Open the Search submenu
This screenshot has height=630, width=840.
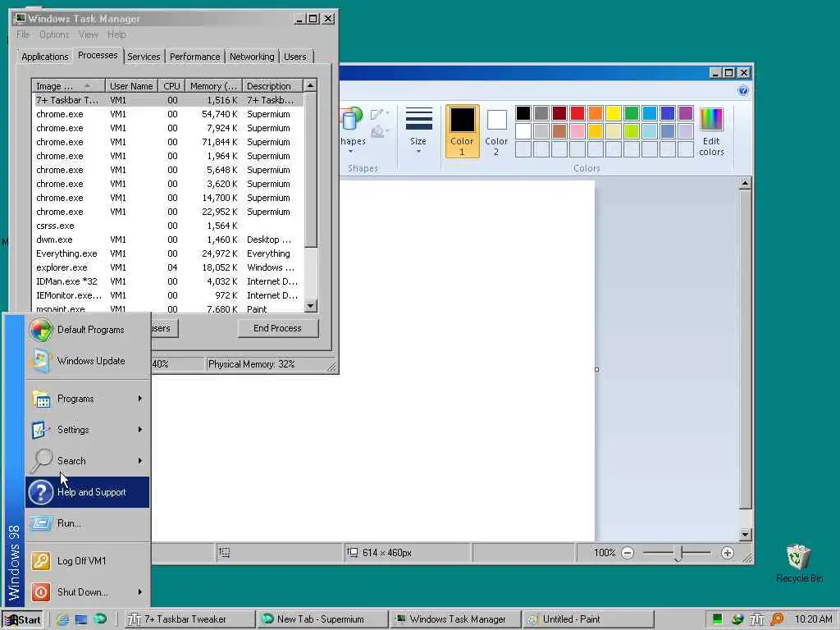[x=87, y=461]
